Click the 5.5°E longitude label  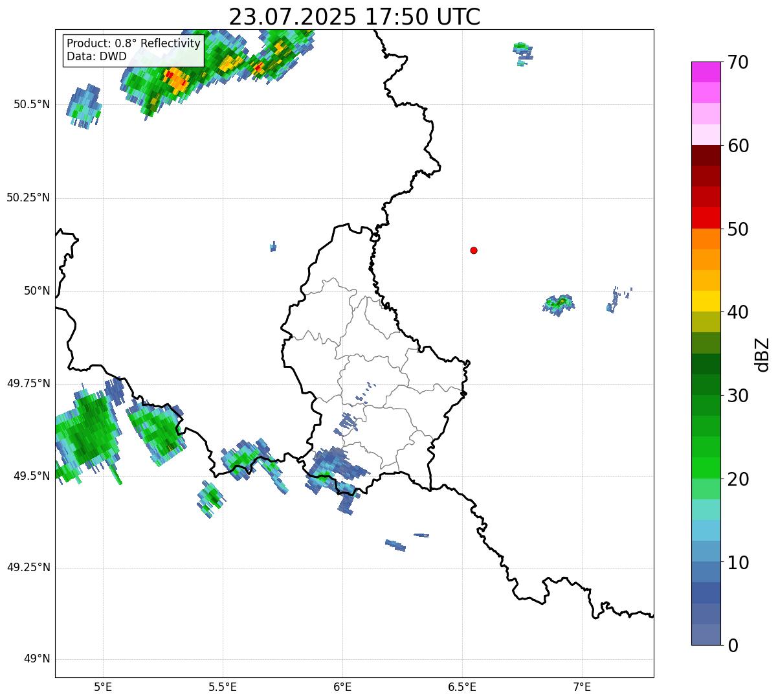[223, 686]
